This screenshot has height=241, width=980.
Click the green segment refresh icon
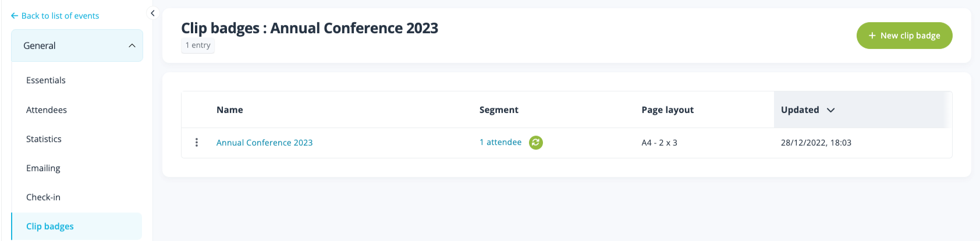pyautogui.click(x=535, y=143)
